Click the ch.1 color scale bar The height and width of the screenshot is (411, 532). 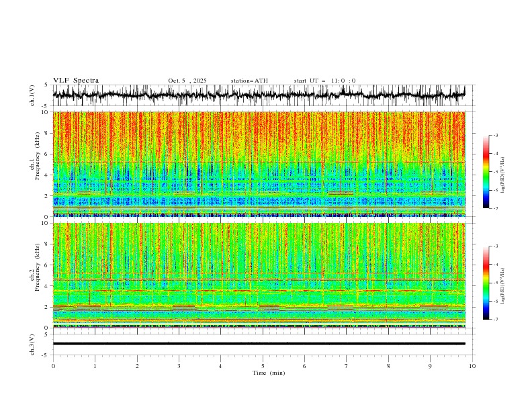pos(486,171)
